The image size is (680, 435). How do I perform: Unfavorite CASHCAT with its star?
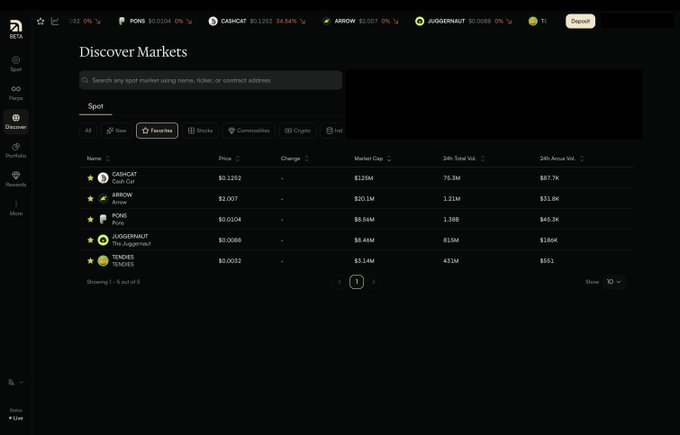coord(90,178)
